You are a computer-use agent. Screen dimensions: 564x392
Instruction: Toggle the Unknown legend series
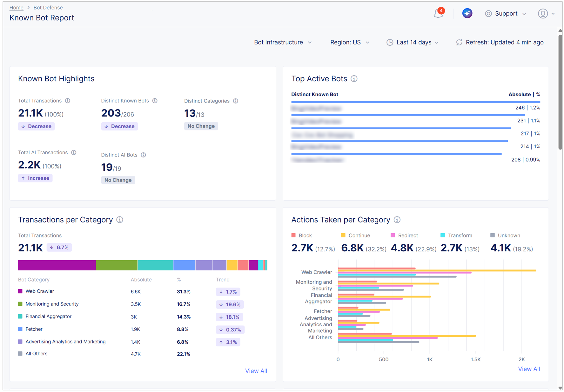[x=505, y=236]
